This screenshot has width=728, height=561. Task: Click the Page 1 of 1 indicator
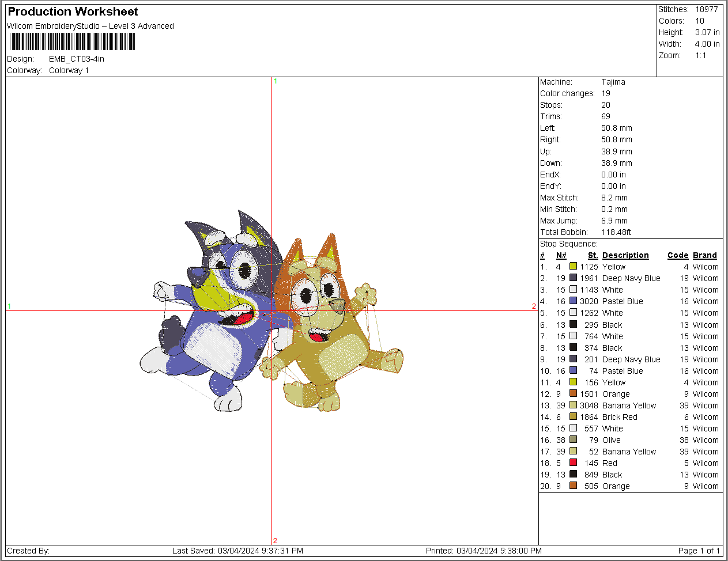coord(699,551)
